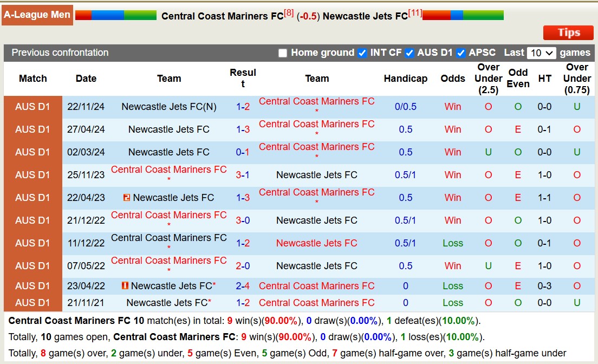Click the Win odds on the 27/04/24 row
Viewport: 598px width, 364px height.
tap(452, 129)
